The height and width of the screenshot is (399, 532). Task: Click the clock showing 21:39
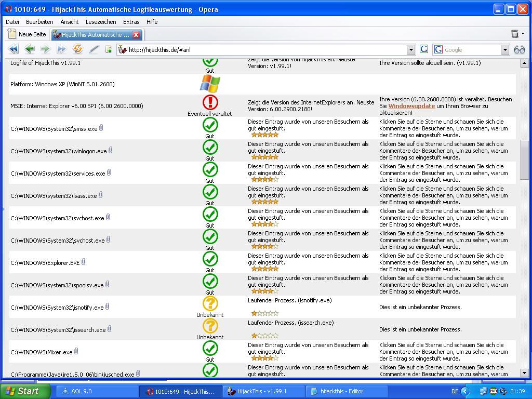pyautogui.click(x=517, y=391)
